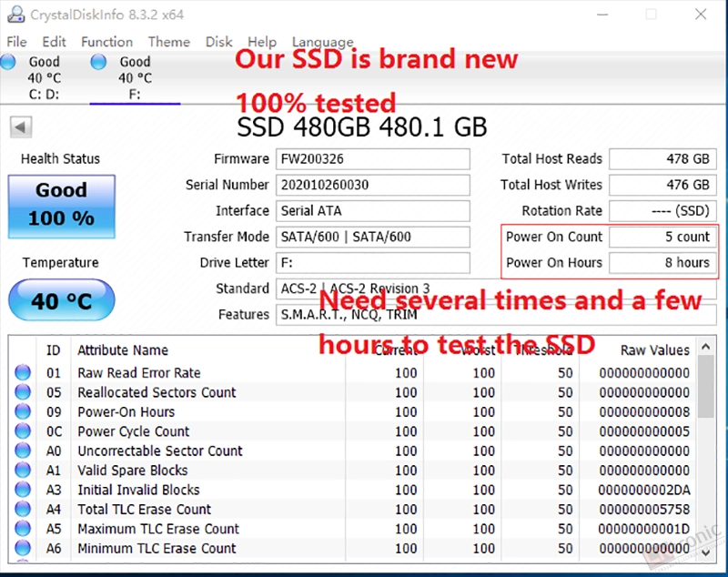Click raw value 0000000002DA

point(644,490)
